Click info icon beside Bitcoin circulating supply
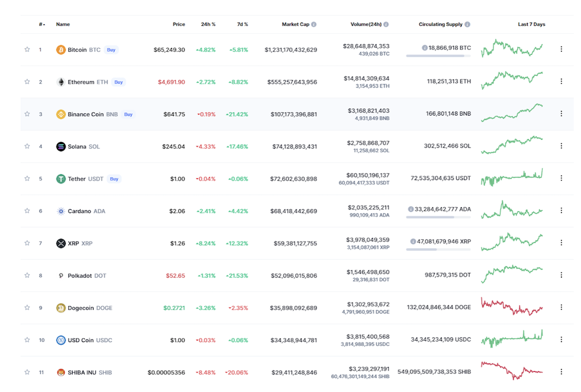The width and height of the screenshot is (581, 392). [x=425, y=48]
